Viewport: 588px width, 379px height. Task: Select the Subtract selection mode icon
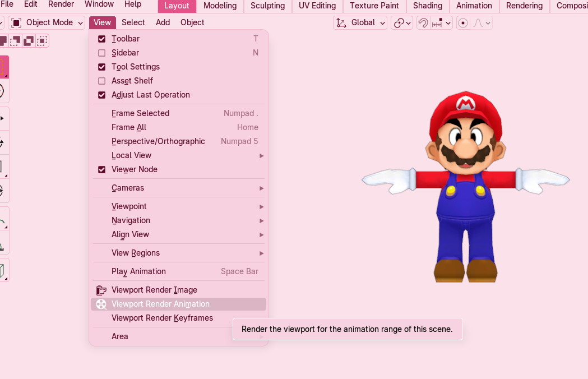pyautogui.click(x=15, y=40)
